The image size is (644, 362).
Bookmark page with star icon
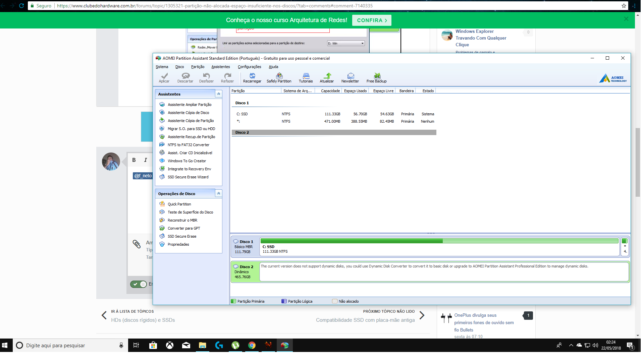pos(624,6)
